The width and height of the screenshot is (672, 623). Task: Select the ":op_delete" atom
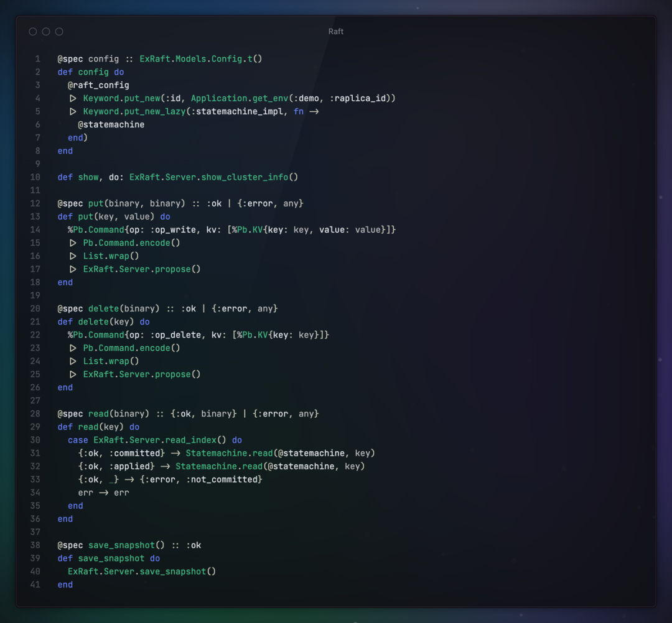[175, 335]
